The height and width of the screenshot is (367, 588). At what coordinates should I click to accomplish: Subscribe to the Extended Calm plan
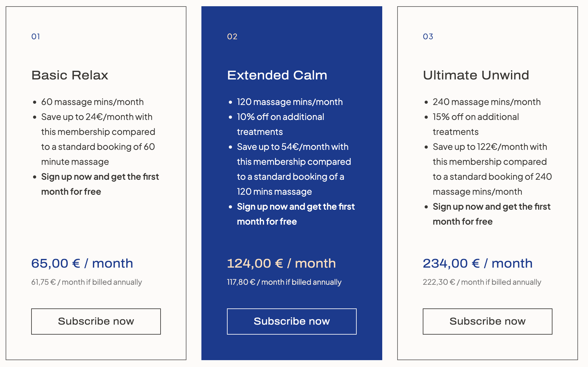coord(292,321)
